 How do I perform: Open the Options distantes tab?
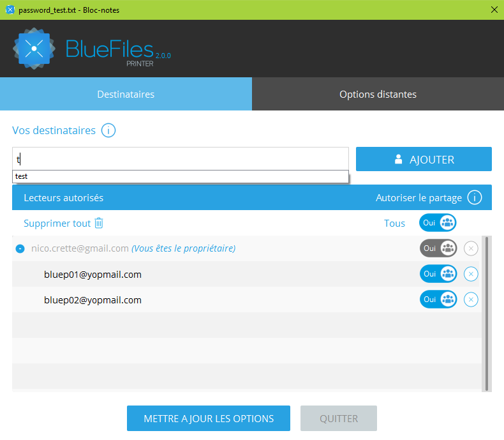click(x=378, y=94)
